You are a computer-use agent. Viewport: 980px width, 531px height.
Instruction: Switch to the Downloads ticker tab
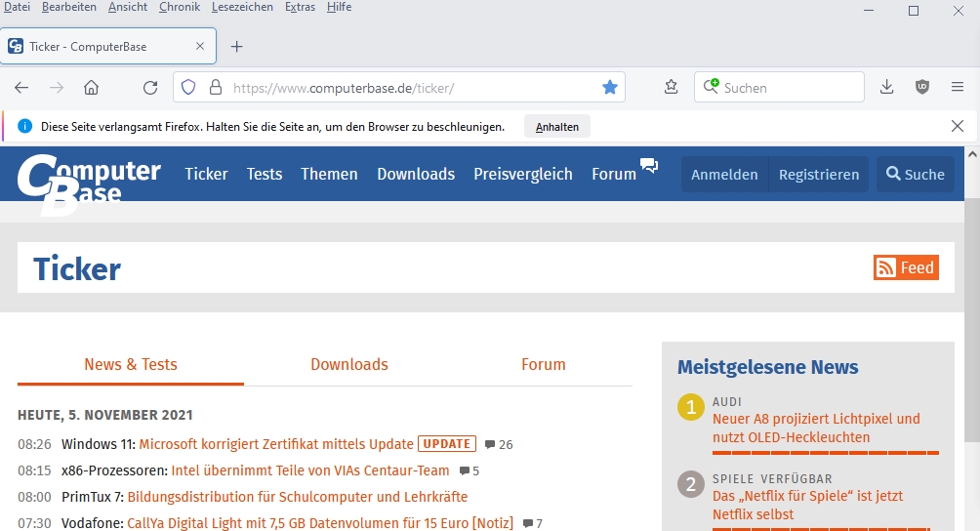(349, 364)
